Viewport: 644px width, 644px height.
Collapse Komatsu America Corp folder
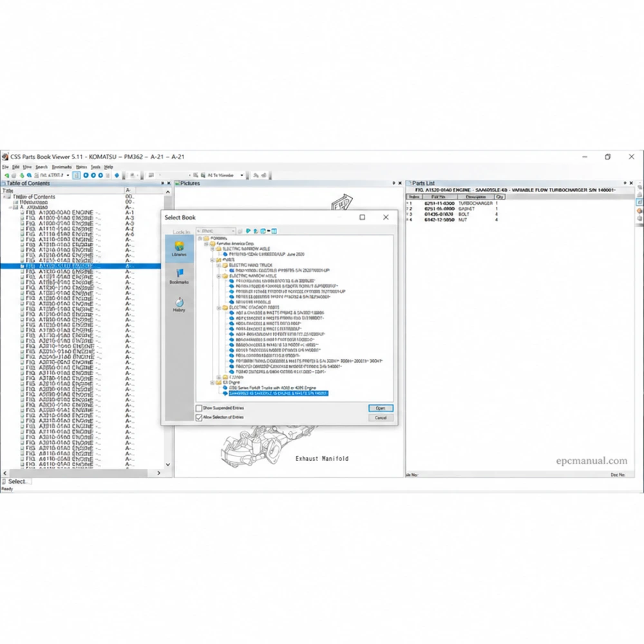click(x=206, y=243)
